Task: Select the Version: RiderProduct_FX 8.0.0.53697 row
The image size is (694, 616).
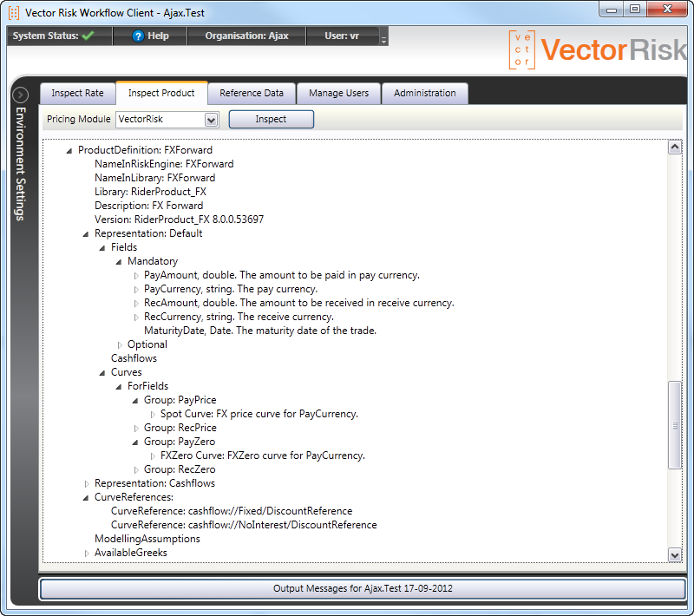Action: [180, 220]
